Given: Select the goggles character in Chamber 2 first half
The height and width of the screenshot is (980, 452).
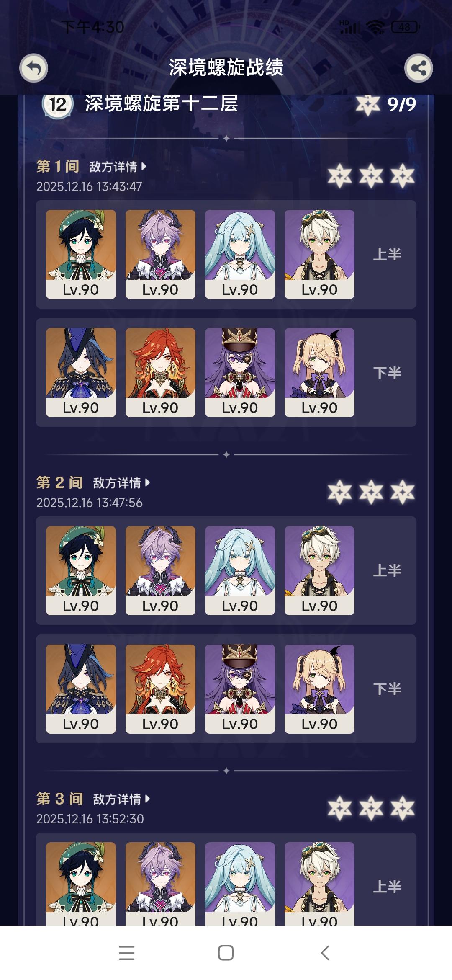Looking at the screenshot, I should [x=319, y=570].
